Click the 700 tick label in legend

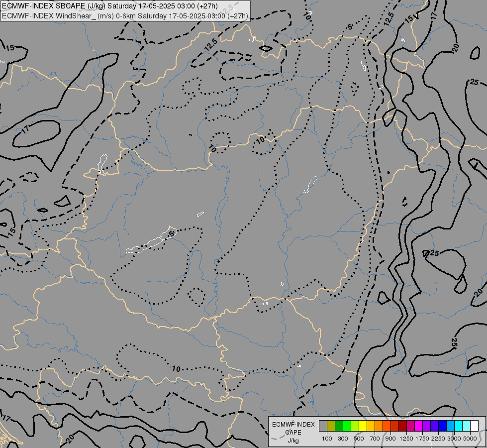click(x=375, y=439)
